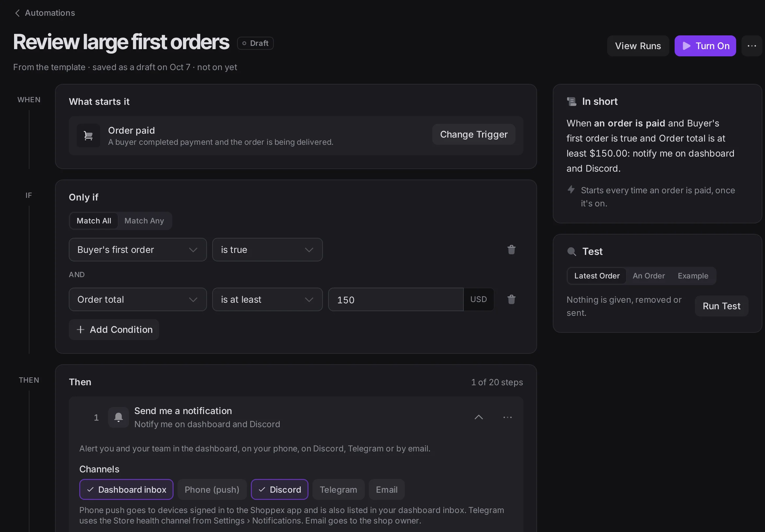Click Add Condition
Image resolution: width=765 pixels, height=532 pixels.
114,329
